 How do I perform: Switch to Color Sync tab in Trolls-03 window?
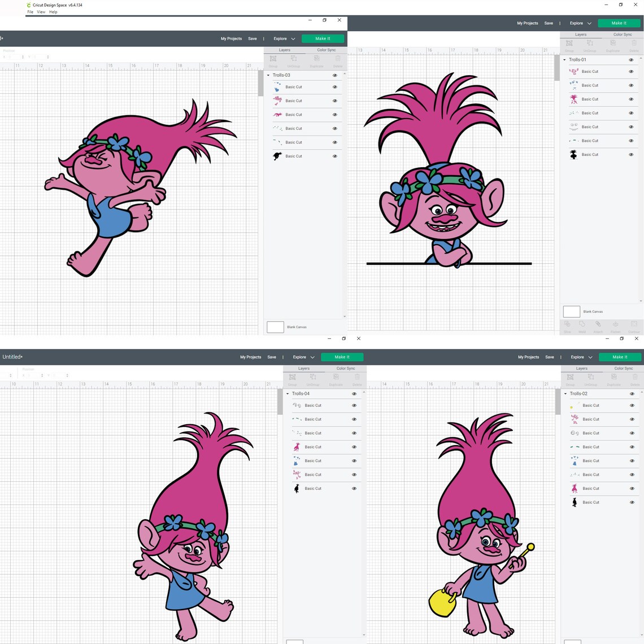coord(327,50)
